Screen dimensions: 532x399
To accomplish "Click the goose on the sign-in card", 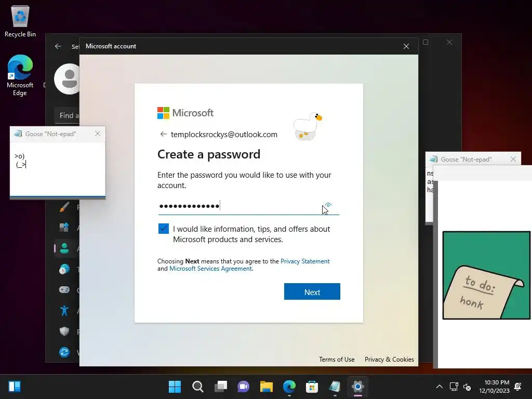I will pyautogui.click(x=308, y=126).
